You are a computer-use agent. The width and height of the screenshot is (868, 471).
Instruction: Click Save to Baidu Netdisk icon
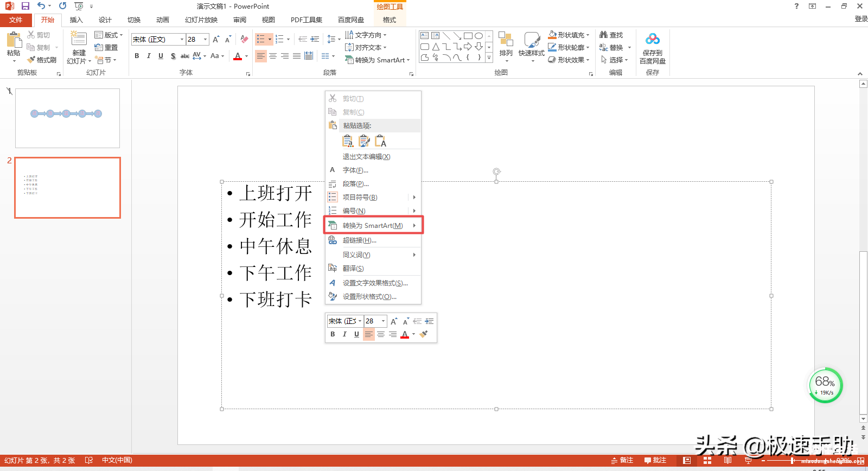click(x=653, y=39)
